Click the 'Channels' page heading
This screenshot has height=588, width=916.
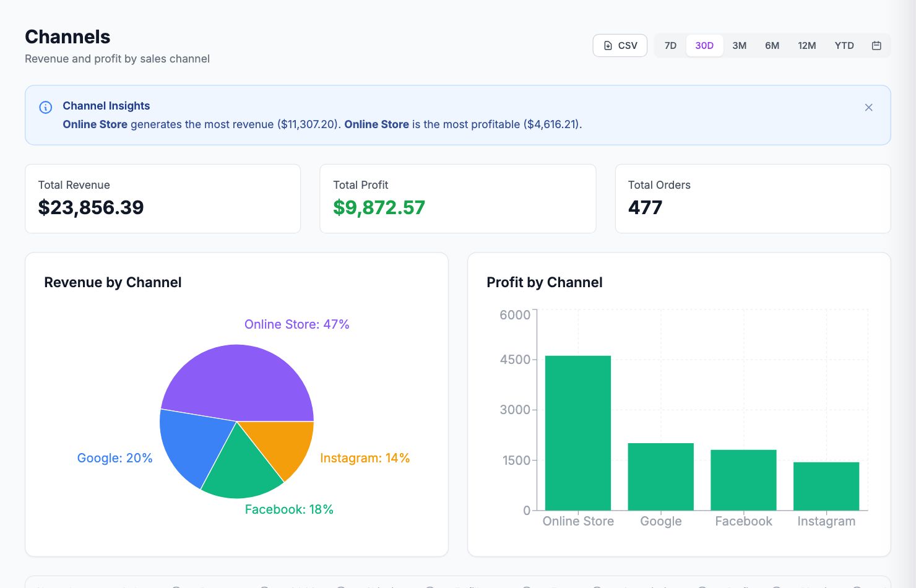(x=67, y=37)
